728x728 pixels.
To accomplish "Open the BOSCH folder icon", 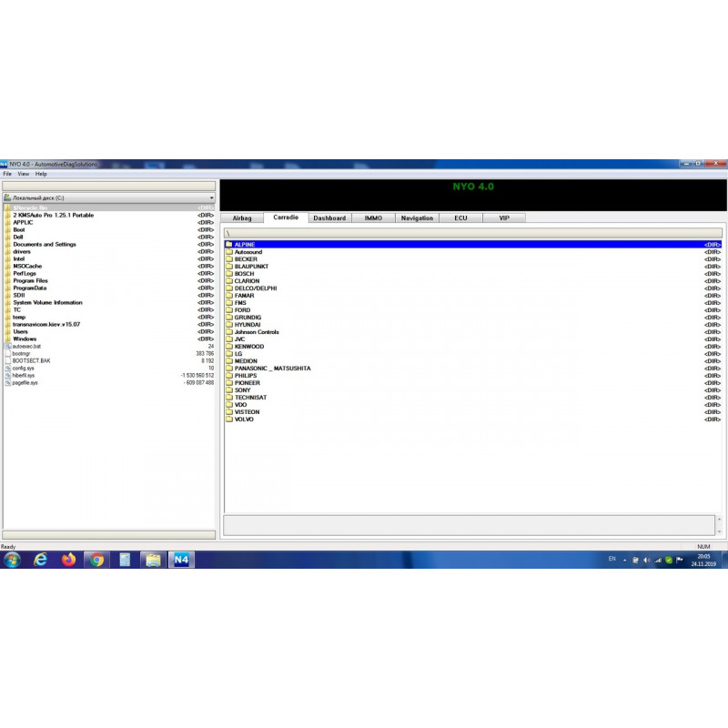I will click(x=229, y=274).
